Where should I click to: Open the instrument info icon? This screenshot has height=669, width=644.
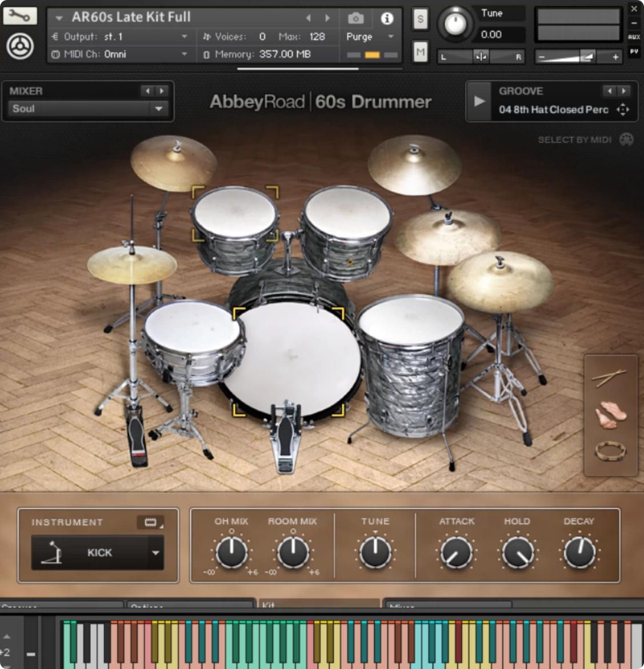click(387, 18)
